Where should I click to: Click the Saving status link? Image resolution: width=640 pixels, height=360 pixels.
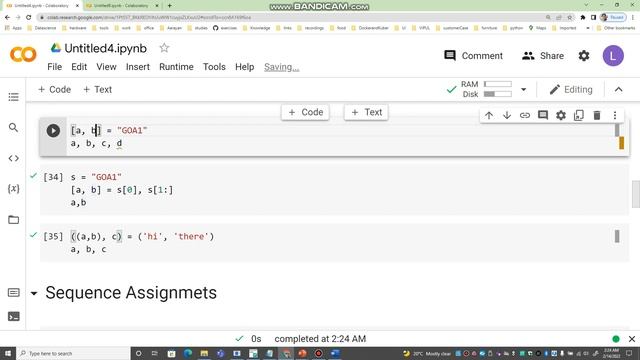[281, 67]
